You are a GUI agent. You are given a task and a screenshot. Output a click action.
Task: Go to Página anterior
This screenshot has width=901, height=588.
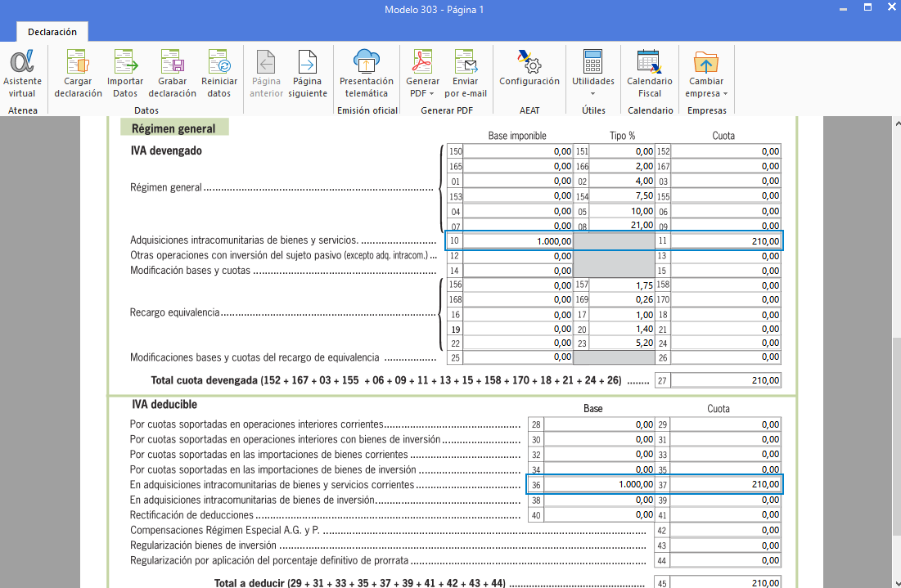266,74
